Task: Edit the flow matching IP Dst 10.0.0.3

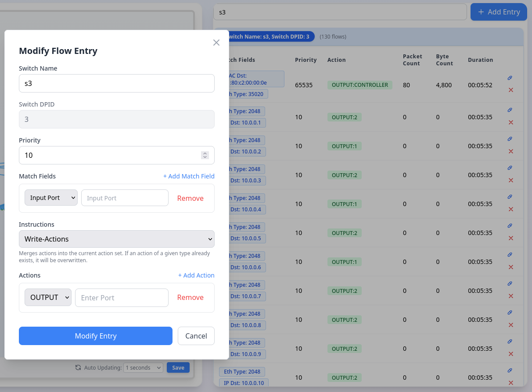Action: [510, 168]
